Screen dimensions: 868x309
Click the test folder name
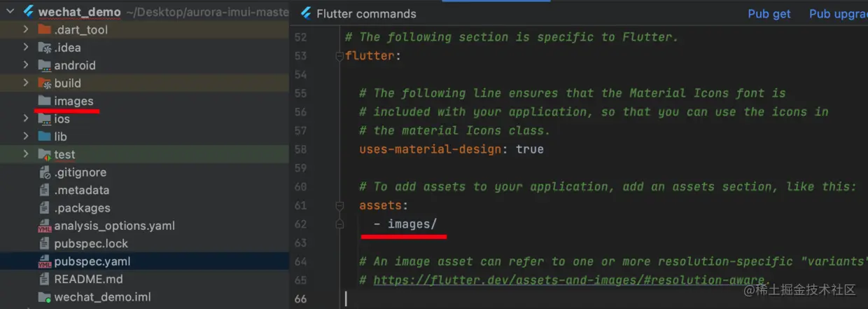coord(65,154)
